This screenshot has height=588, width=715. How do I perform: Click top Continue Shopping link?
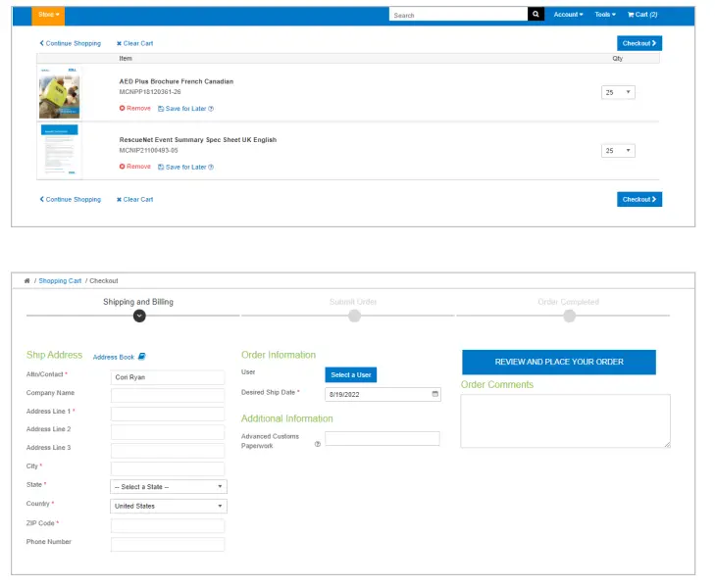click(x=71, y=43)
